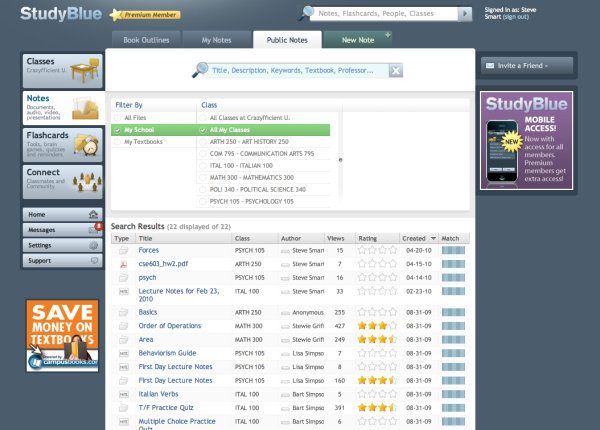Click the Invite a Friend field
The width and height of the screenshot is (600, 430).
click(x=526, y=65)
